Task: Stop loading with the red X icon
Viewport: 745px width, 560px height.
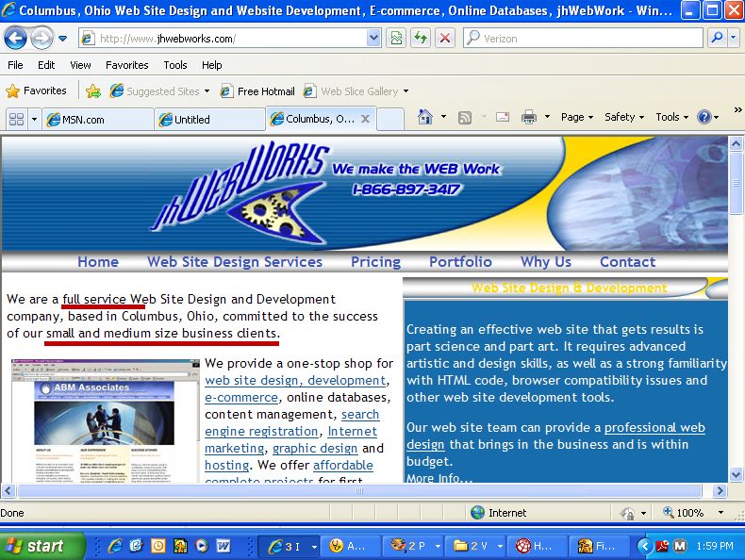Action: pyautogui.click(x=445, y=38)
